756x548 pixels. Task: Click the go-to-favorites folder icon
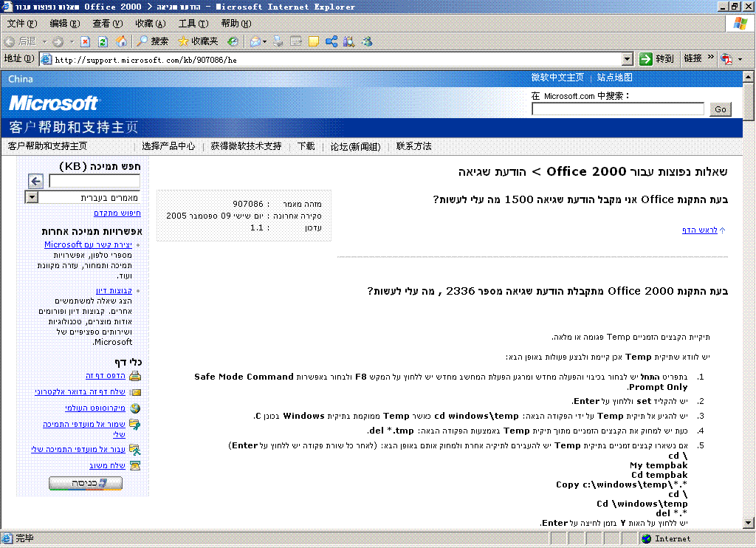pos(135,450)
